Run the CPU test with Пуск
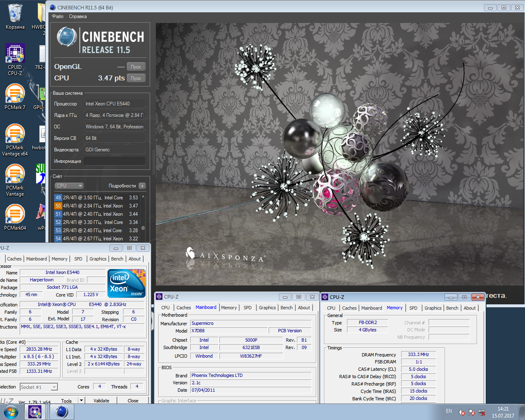 (x=136, y=78)
